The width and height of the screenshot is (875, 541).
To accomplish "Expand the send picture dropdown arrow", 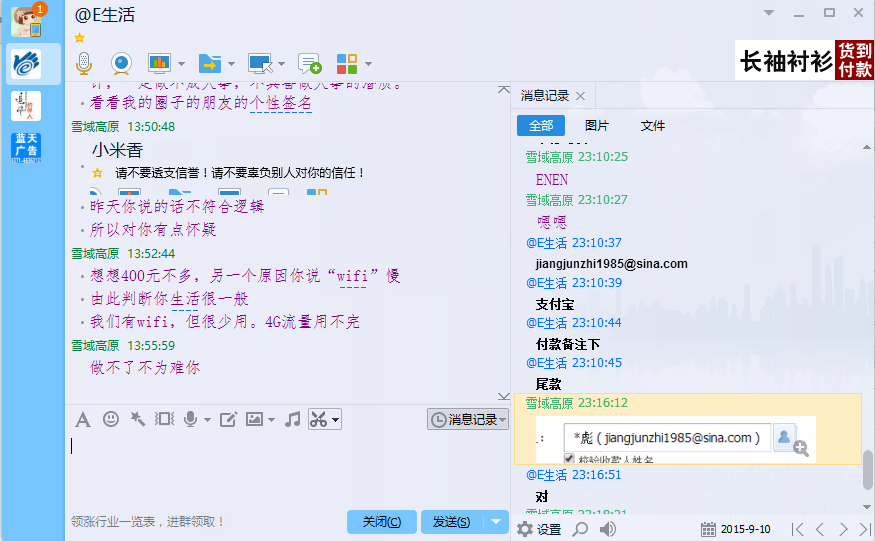I will (x=271, y=420).
